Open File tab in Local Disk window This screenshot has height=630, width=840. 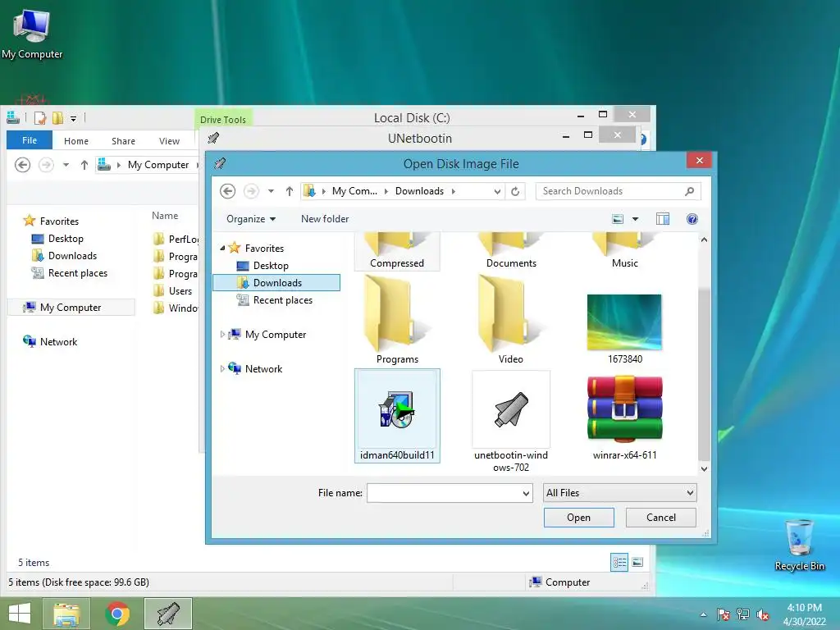30,140
